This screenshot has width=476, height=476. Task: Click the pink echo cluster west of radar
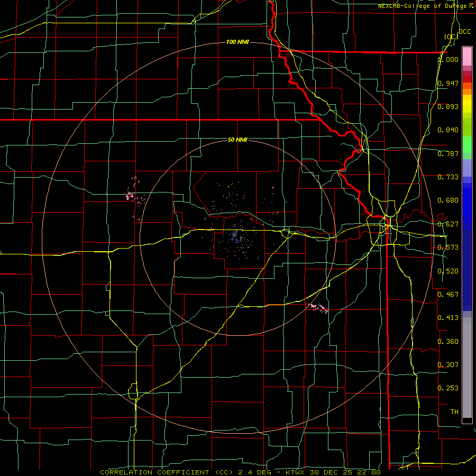[131, 196]
